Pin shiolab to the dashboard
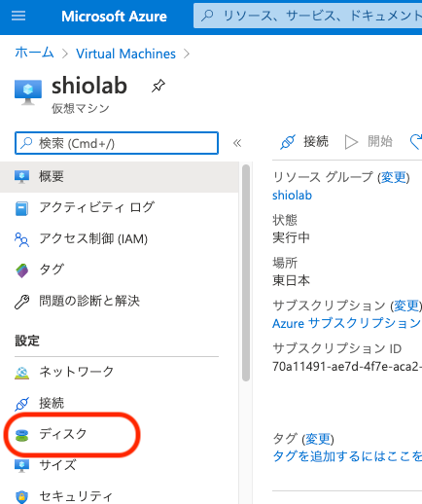Image resolution: width=422 pixels, height=504 pixels. tap(158, 86)
